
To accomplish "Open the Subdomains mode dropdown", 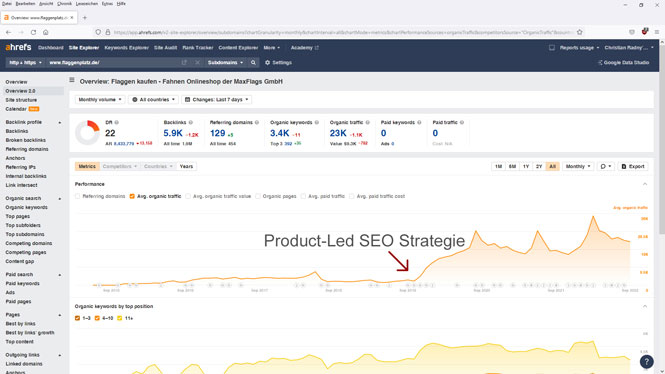I will [x=225, y=62].
